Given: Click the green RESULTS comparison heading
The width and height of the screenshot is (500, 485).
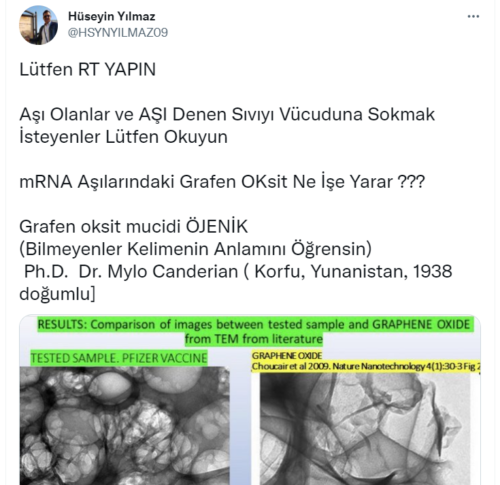Looking at the screenshot, I should click(254, 331).
